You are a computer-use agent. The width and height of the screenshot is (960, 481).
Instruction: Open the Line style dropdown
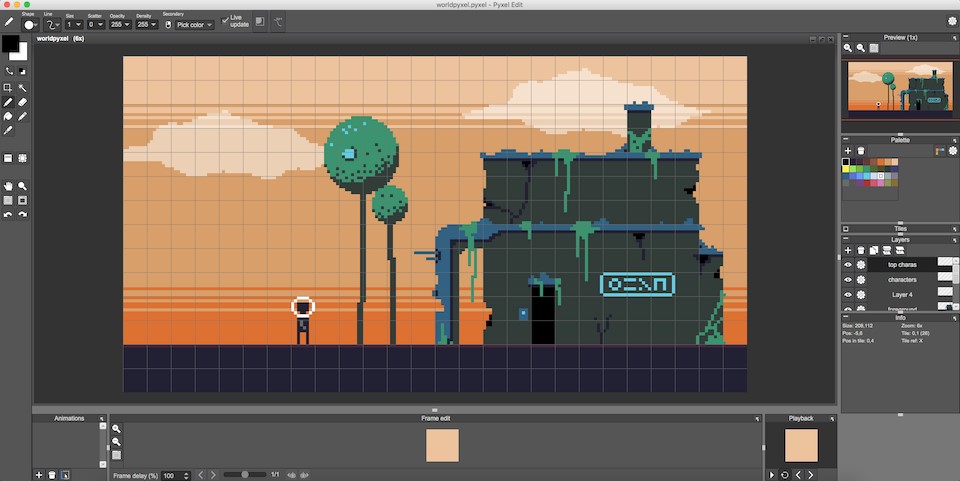(52, 24)
